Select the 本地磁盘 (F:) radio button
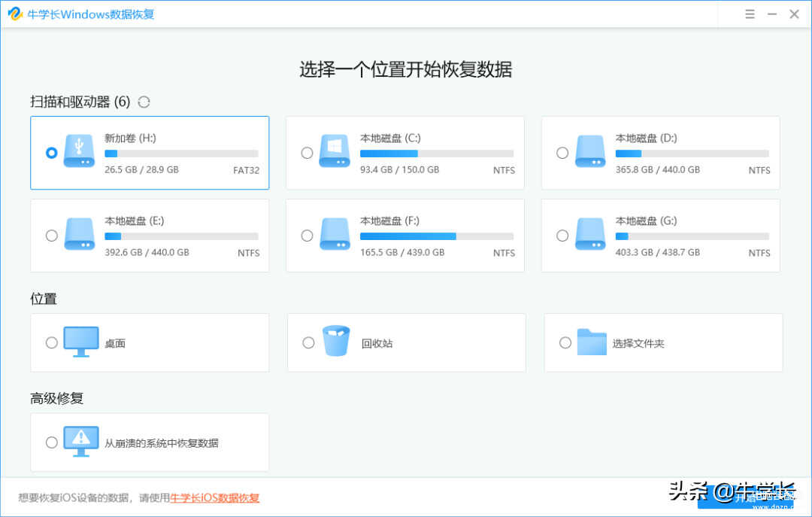 (307, 236)
